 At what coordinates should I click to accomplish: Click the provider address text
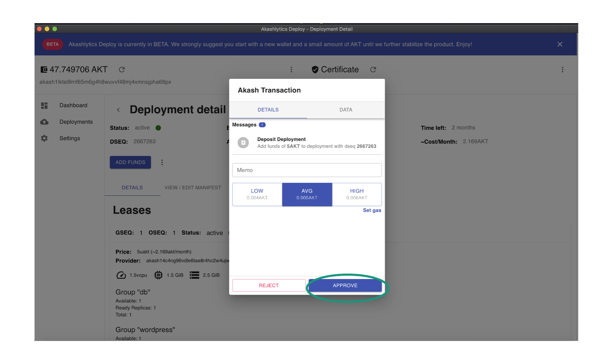tap(188, 261)
